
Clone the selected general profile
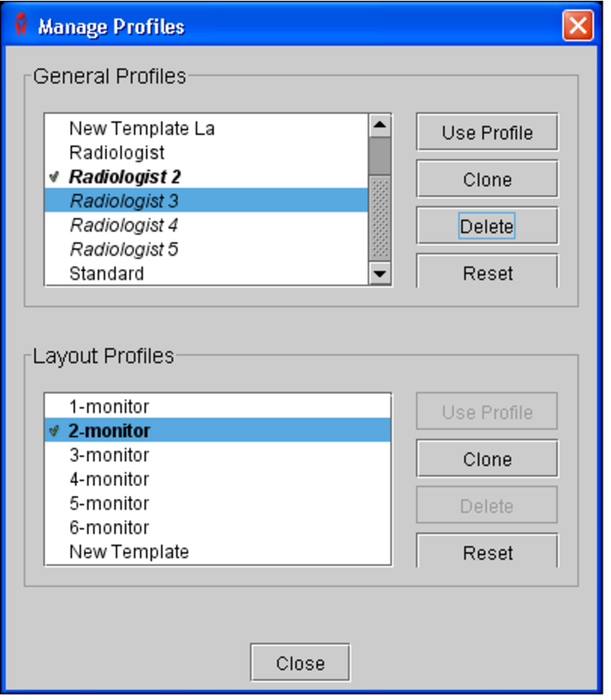click(x=487, y=180)
